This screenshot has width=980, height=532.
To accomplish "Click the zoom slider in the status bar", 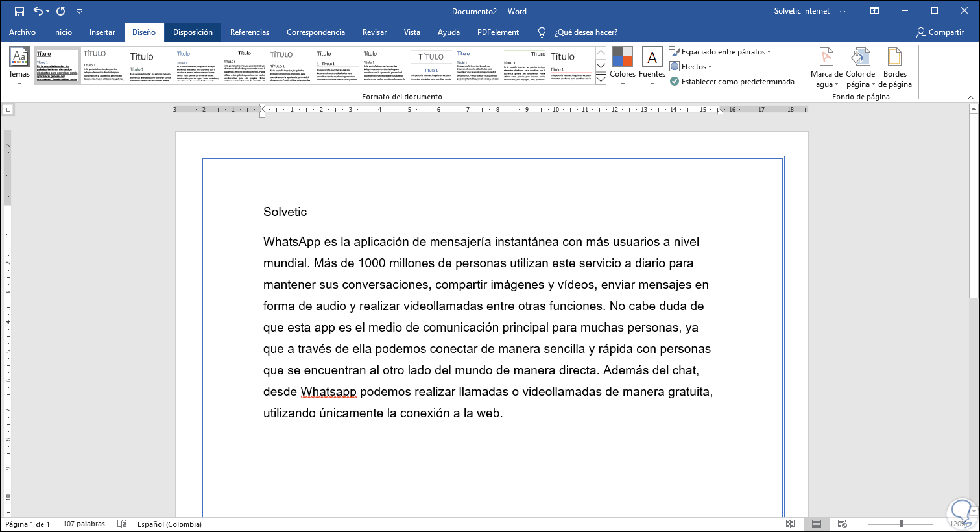I will click(900, 524).
